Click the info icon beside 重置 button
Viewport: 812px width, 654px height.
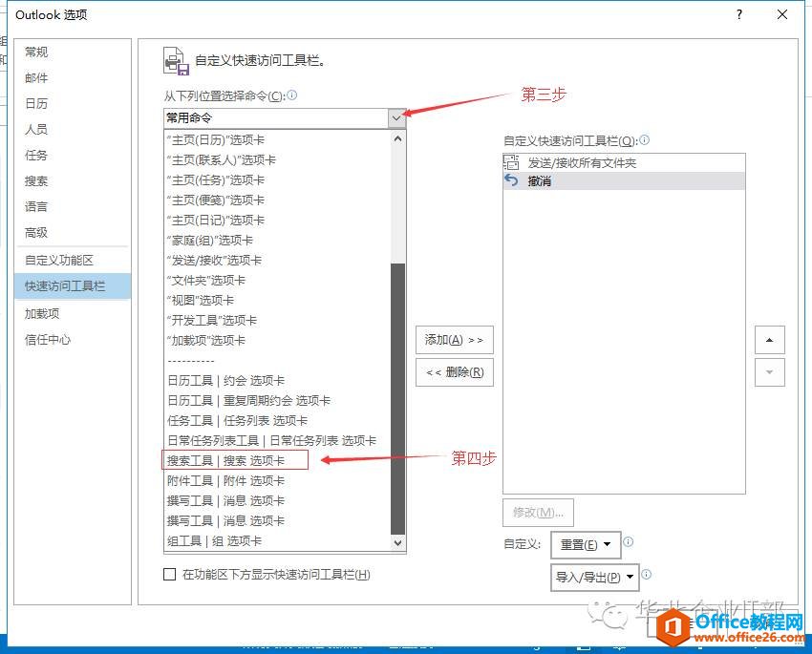(629, 541)
